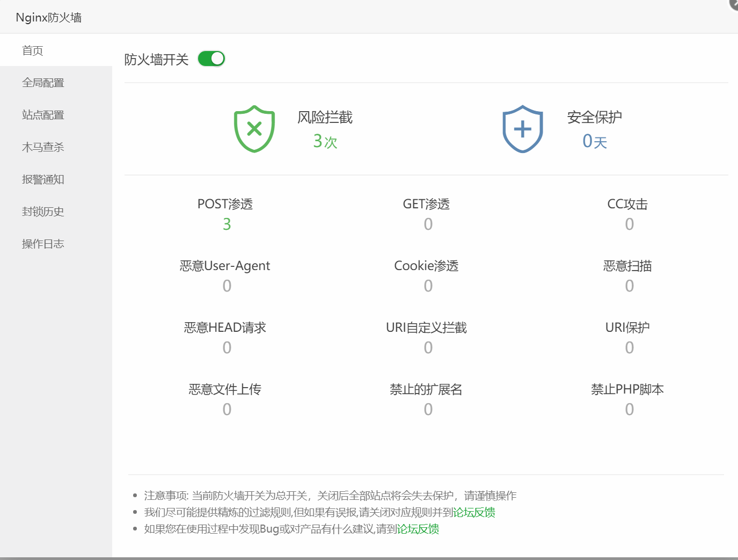Open the 首页 tab
This screenshot has width=738, height=560.
point(56,50)
